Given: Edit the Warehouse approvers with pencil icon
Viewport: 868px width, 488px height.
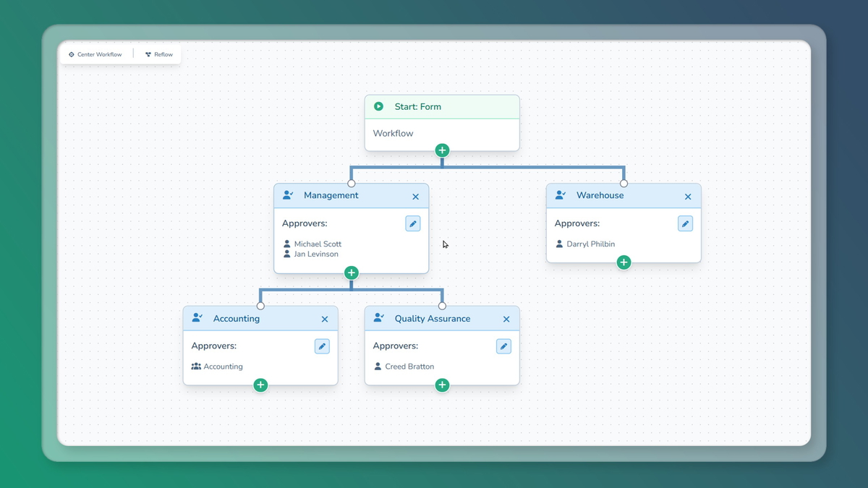Looking at the screenshot, I should tap(685, 224).
